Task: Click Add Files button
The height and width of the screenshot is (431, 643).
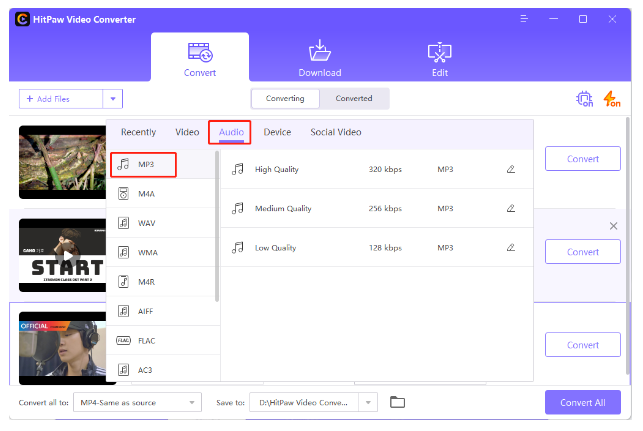Action: (61, 99)
